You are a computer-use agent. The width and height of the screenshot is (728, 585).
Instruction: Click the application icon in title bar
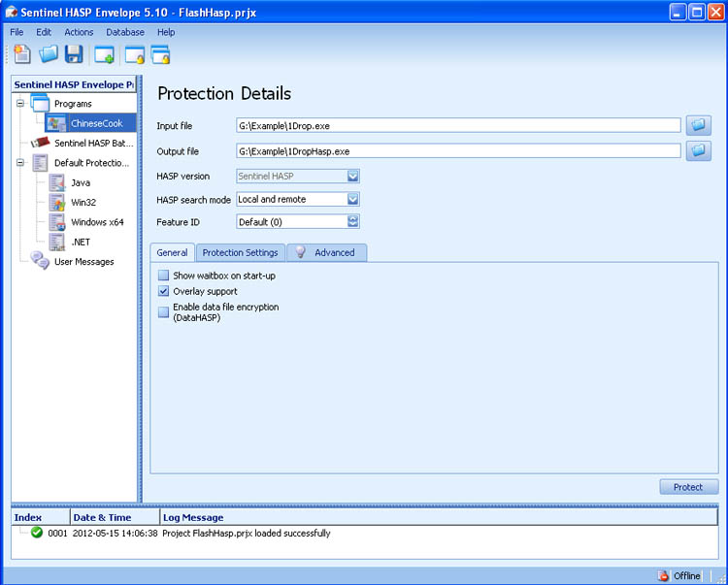click(11, 12)
